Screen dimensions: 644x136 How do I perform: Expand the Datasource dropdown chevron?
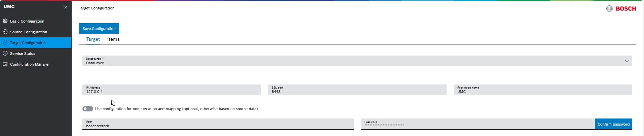(627, 61)
